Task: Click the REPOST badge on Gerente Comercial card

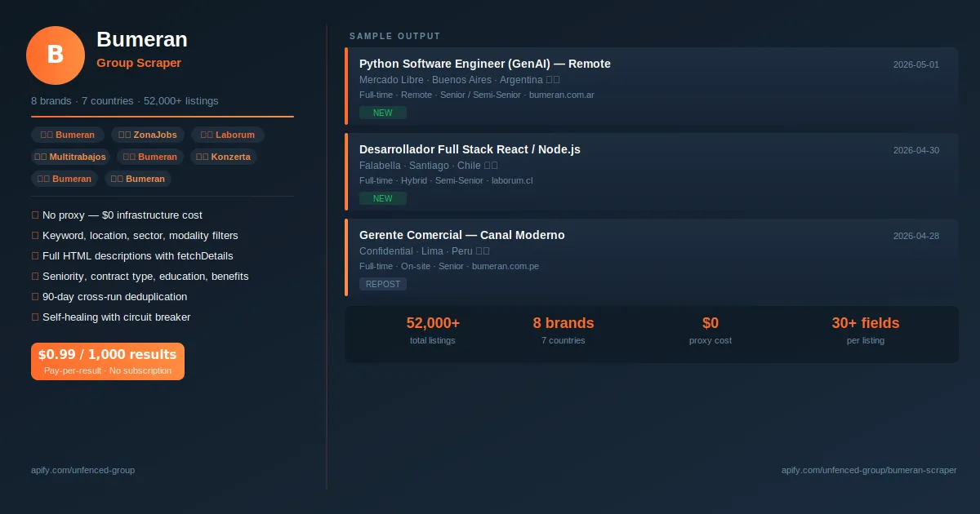Action: [x=383, y=284]
